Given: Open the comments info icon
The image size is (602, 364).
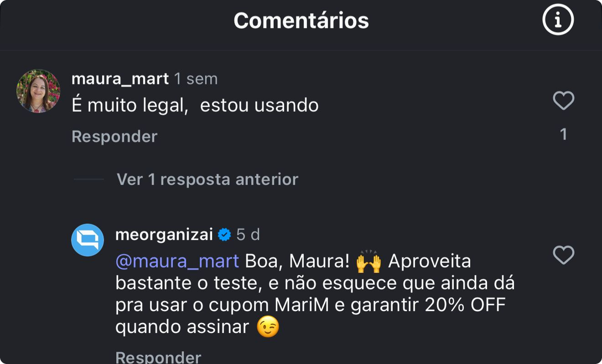Looking at the screenshot, I should coord(558,20).
